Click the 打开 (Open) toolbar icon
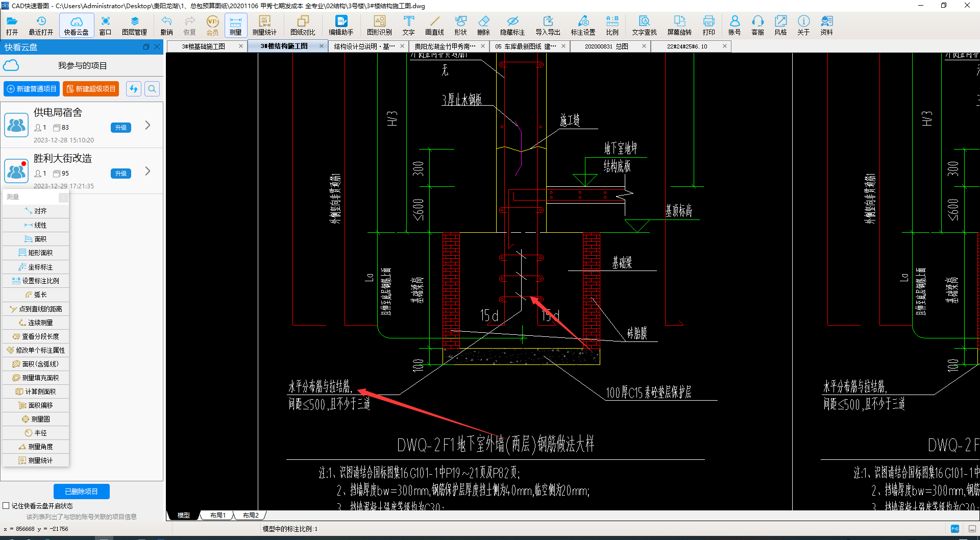Image resolution: width=980 pixels, height=540 pixels. coord(12,25)
